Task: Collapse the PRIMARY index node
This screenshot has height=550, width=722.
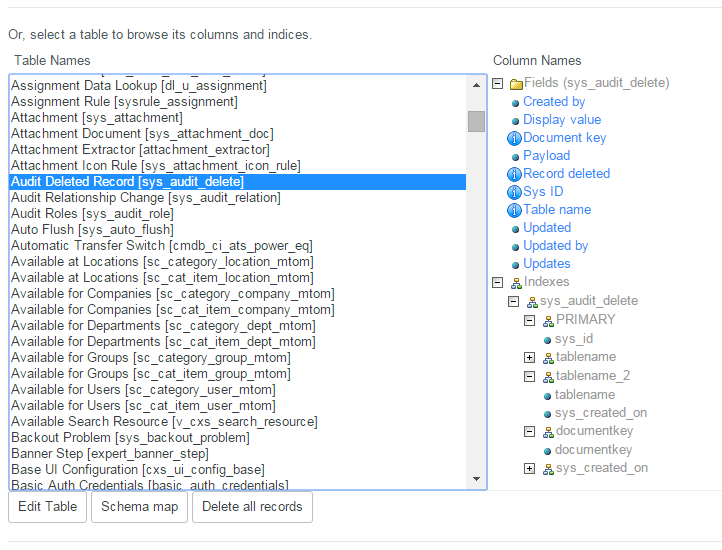Action: pos(530,321)
